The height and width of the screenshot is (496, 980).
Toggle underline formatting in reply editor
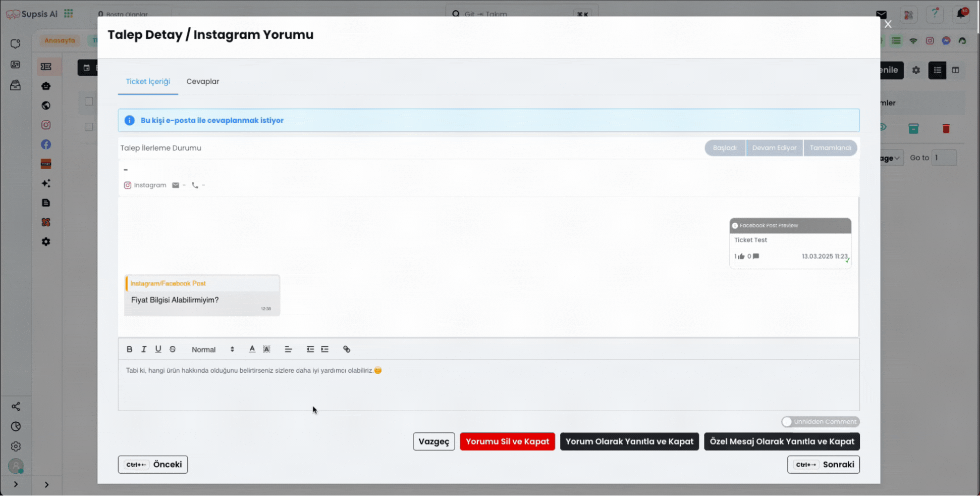point(158,349)
